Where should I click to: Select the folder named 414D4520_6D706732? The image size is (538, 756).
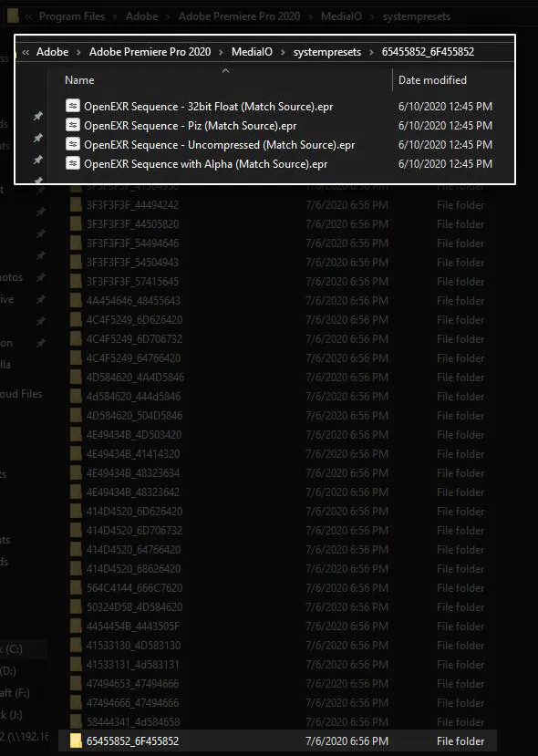click(x=135, y=531)
